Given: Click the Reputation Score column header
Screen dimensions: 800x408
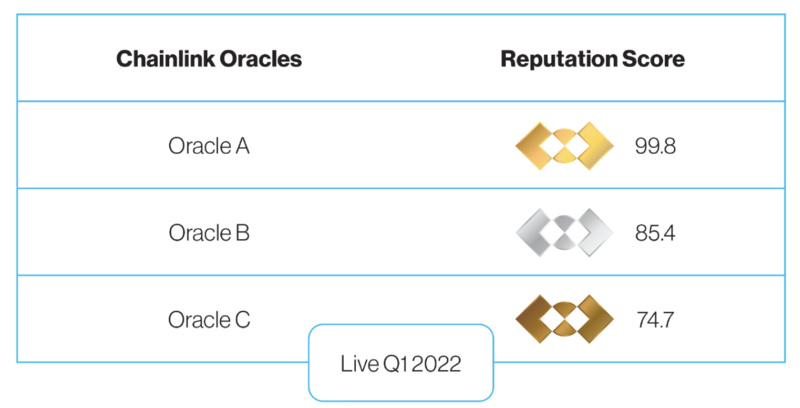Looking at the screenshot, I should (x=592, y=59).
